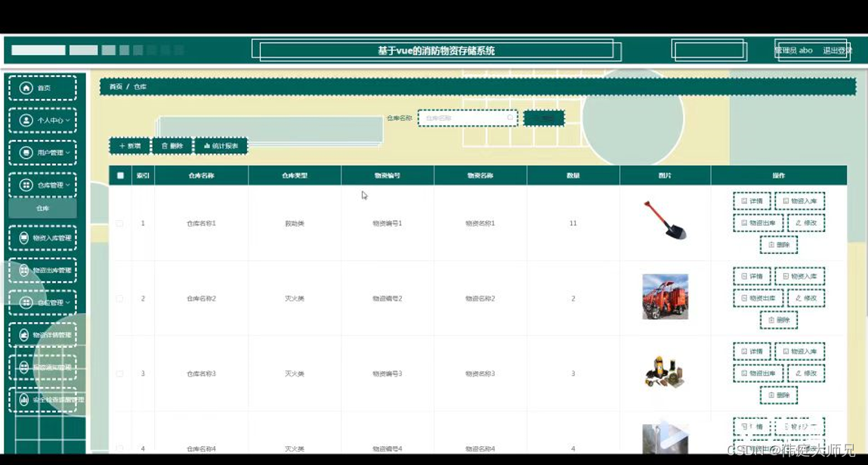Click 物资入库 for 仓库名称3
Image resolution: width=868 pixels, height=465 pixels.
[x=799, y=352]
